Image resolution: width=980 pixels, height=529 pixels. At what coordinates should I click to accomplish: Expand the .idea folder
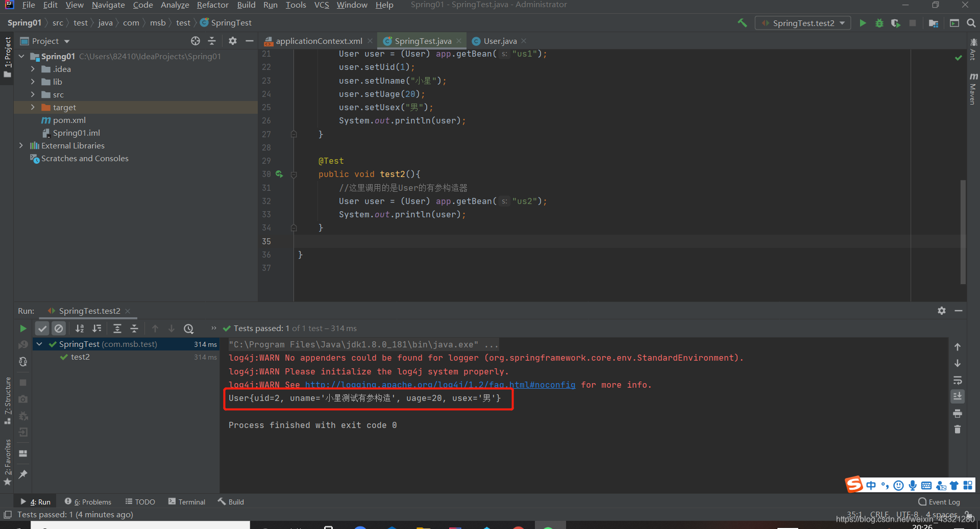point(33,69)
